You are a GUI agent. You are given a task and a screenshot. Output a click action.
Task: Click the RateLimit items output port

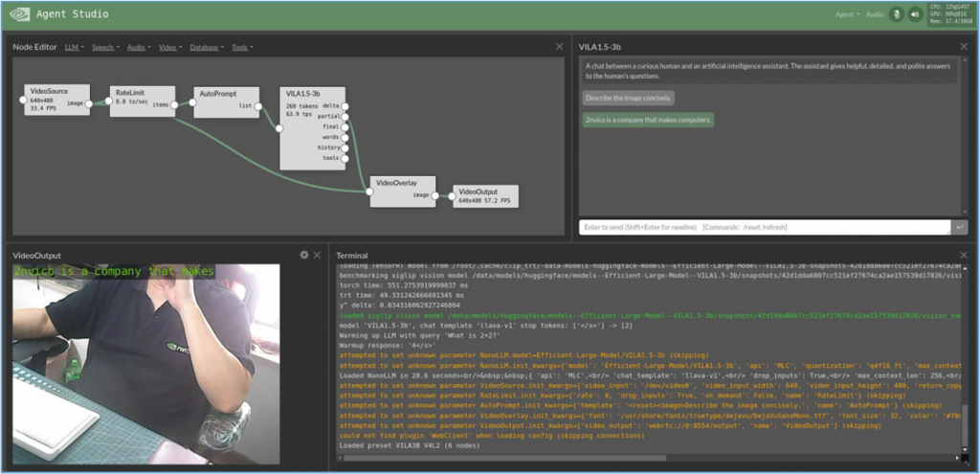click(x=174, y=105)
